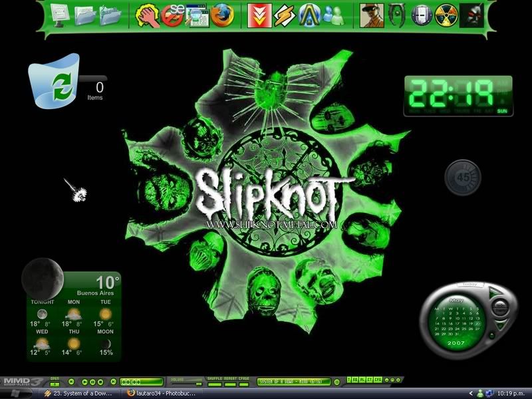Open the My Computer dock icon
This screenshot has height=399, width=532.
click(x=59, y=14)
